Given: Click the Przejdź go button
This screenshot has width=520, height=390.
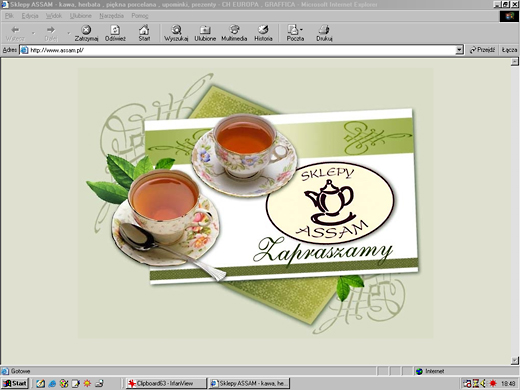Looking at the screenshot, I should 482,50.
